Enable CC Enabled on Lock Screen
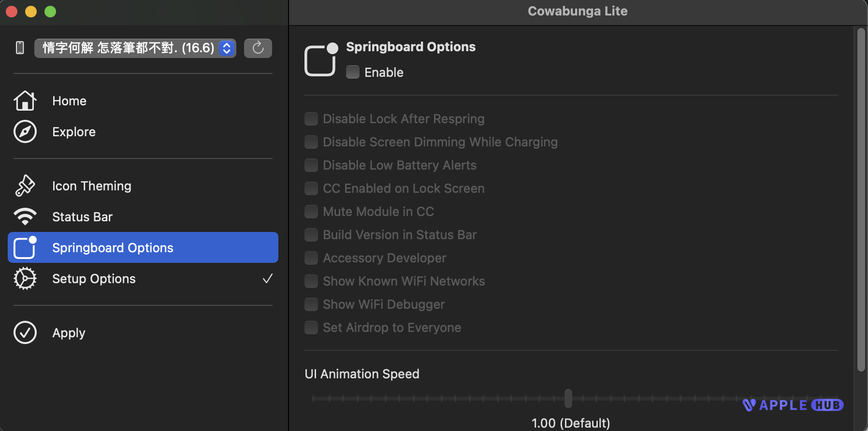 click(x=311, y=188)
